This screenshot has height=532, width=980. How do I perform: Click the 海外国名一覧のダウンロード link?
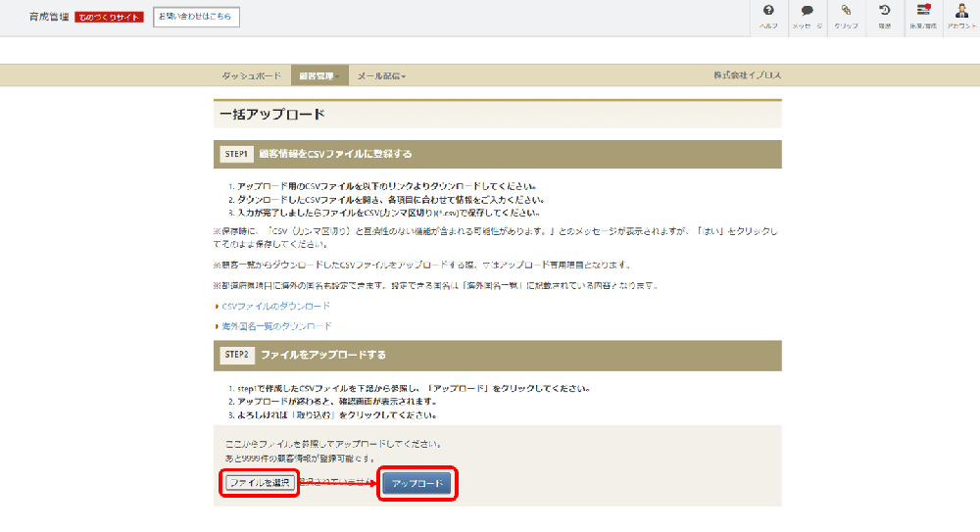click(x=276, y=325)
